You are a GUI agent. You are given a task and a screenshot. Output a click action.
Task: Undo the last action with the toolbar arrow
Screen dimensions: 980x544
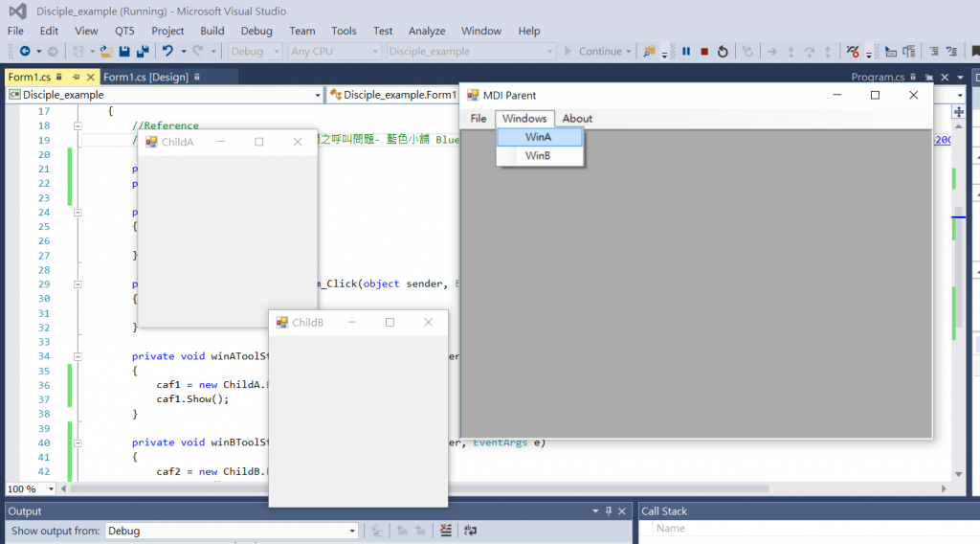pos(167,52)
